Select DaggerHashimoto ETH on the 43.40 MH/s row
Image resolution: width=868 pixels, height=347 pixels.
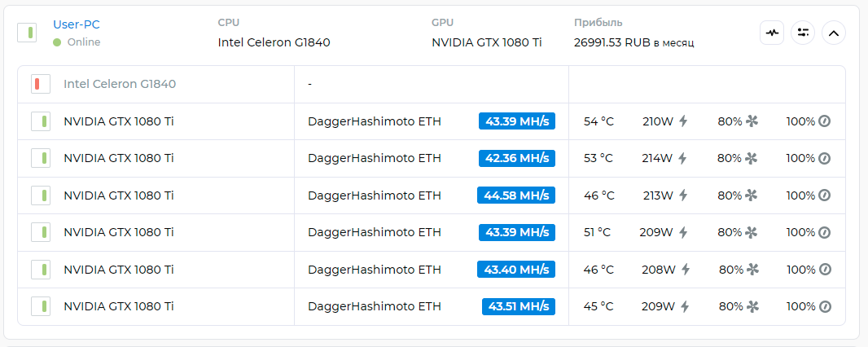coord(375,270)
